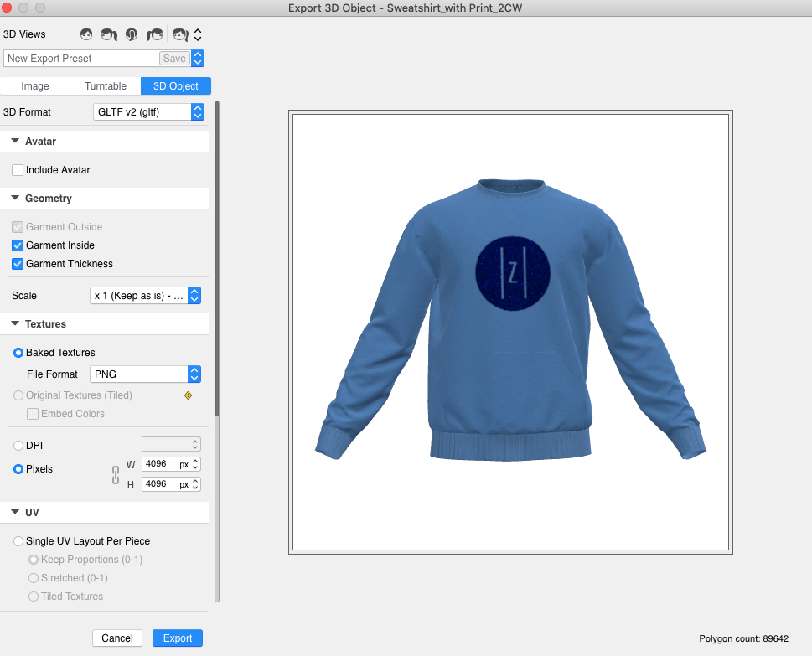Image resolution: width=812 pixels, height=656 pixels.
Task: Click the Export button
Action: pos(178,638)
